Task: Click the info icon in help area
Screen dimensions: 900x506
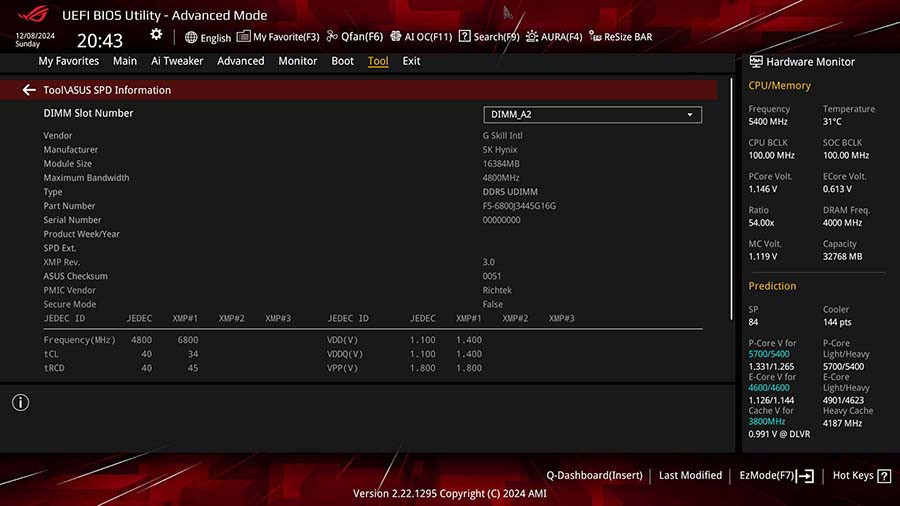Action: coord(21,403)
